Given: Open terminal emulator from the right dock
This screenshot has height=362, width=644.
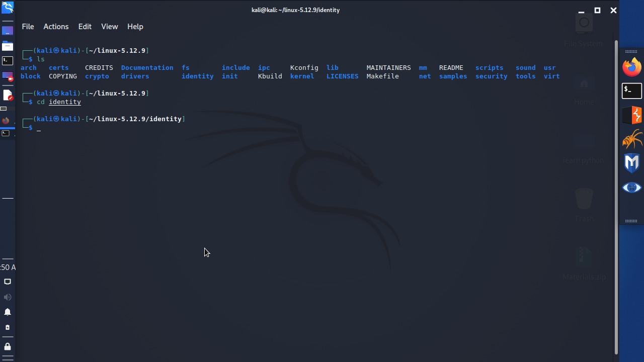Looking at the screenshot, I should click(x=632, y=91).
